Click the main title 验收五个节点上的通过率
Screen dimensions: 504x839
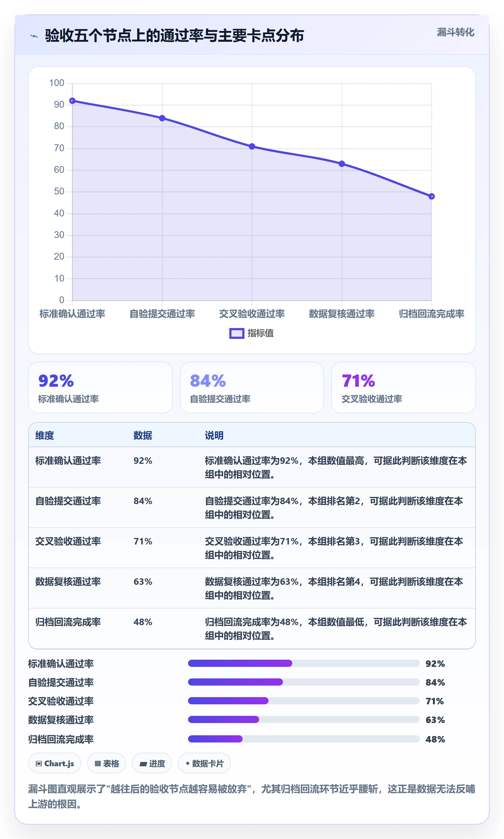[175, 36]
